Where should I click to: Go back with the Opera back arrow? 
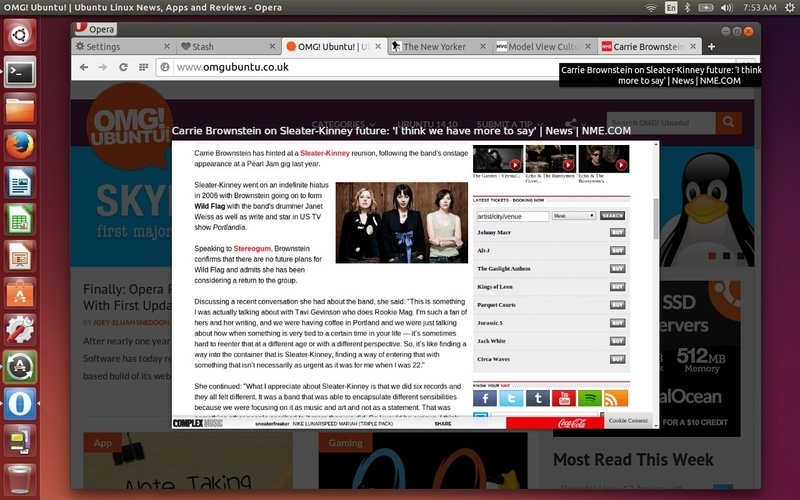point(84,67)
